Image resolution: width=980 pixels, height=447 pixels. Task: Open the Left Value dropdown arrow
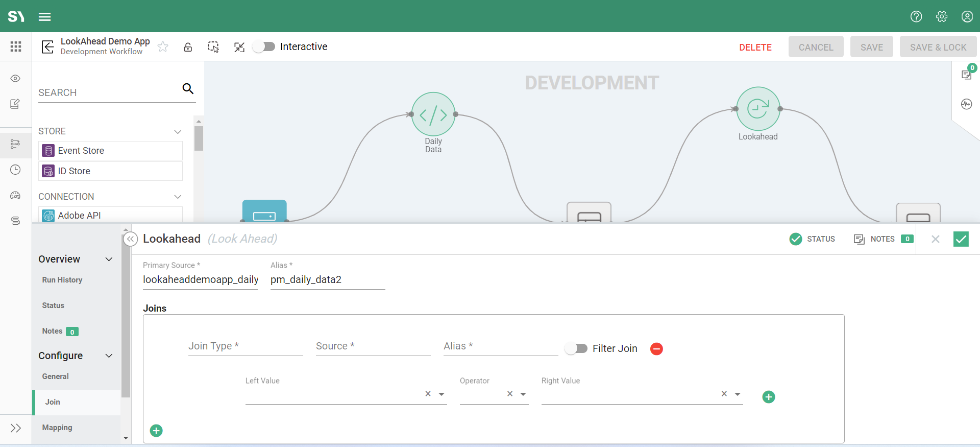(x=442, y=394)
